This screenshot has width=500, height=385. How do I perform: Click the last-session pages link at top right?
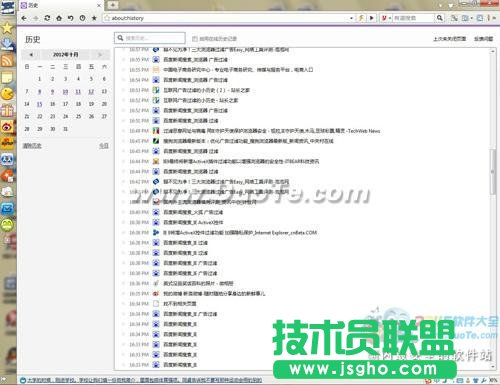[x=449, y=39]
